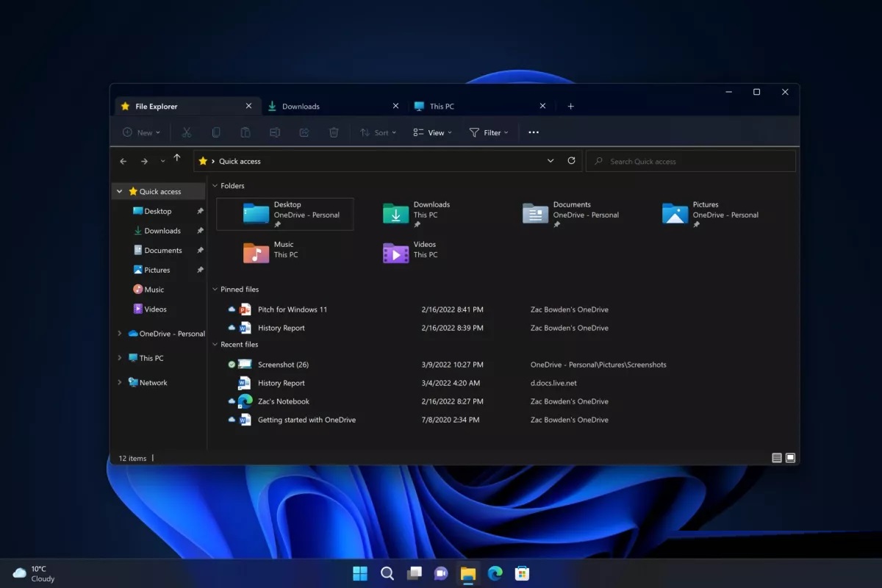The width and height of the screenshot is (882, 588).
Task: Open the Desktop folder tile
Action: point(285,214)
